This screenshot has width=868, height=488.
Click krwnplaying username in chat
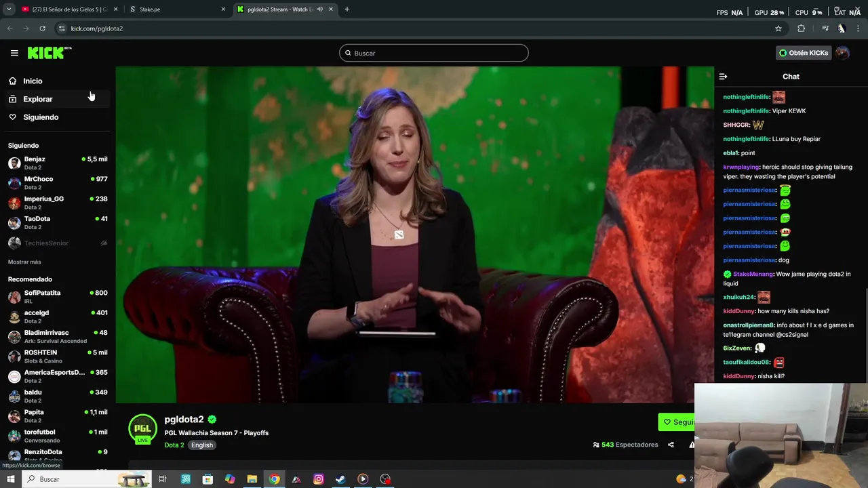[x=741, y=167]
